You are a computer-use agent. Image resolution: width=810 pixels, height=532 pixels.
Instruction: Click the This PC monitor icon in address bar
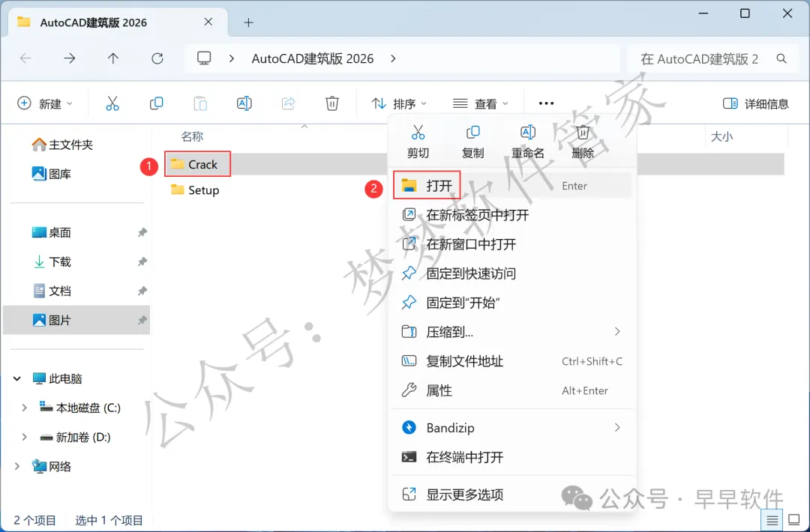204,58
